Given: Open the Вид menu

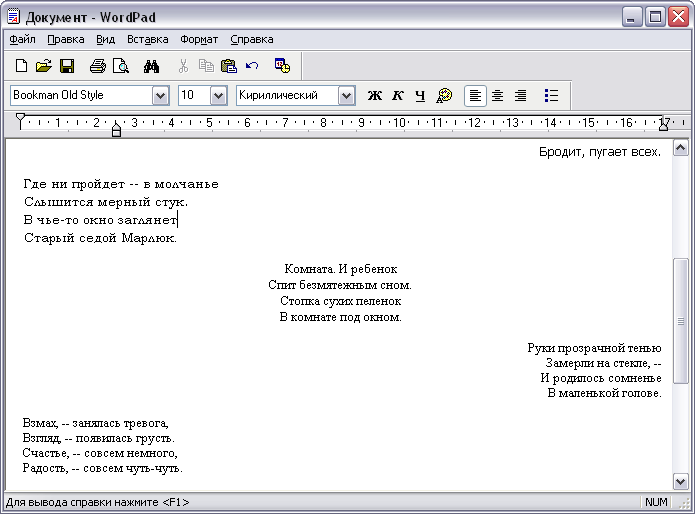Looking at the screenshot, I should [105, 39].
